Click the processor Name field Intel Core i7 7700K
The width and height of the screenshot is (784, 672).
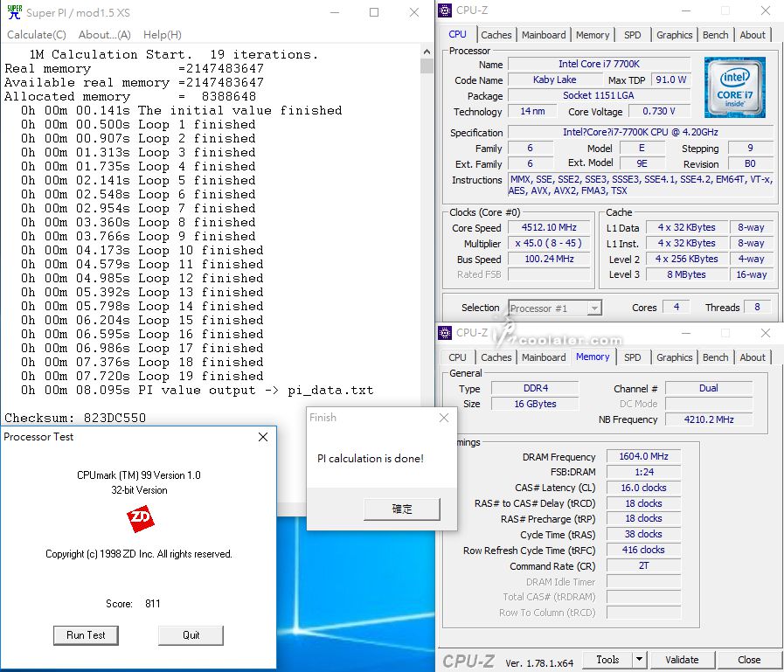click(x=599, y=64)
